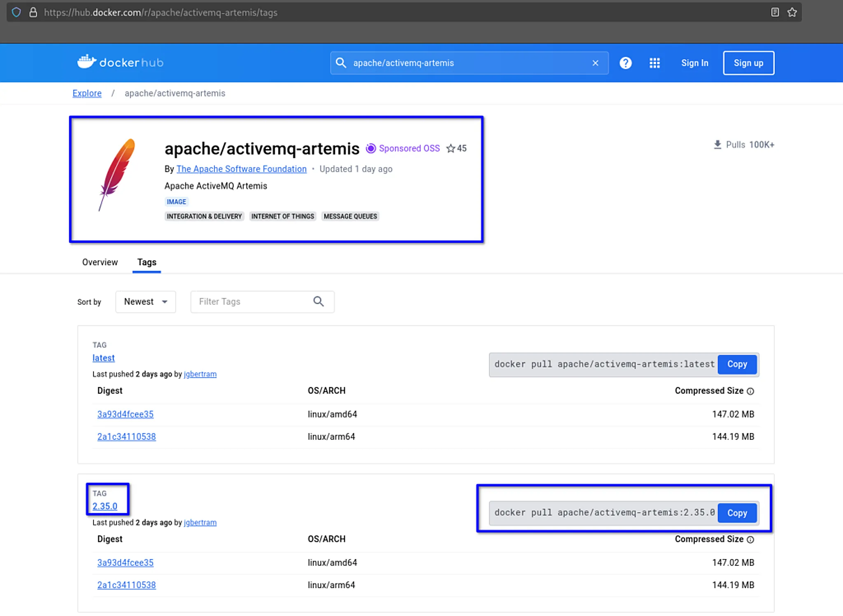Open the help question mark icon
Image resolution: width=843 pixels, height=616 pixels.
tap(626, 63)
